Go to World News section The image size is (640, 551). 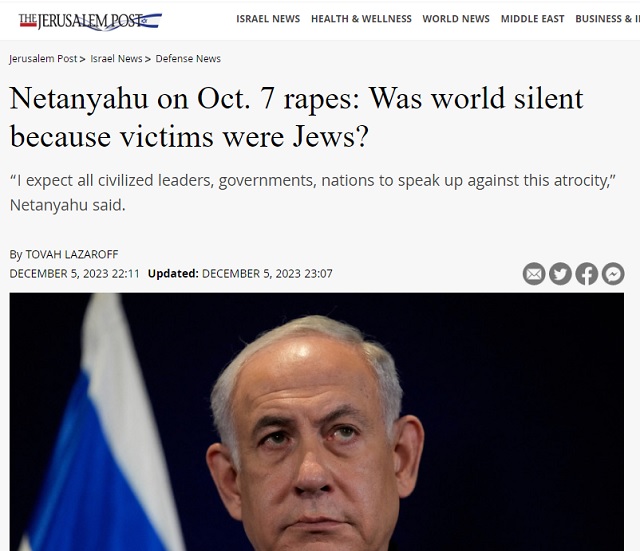point(456,19)
